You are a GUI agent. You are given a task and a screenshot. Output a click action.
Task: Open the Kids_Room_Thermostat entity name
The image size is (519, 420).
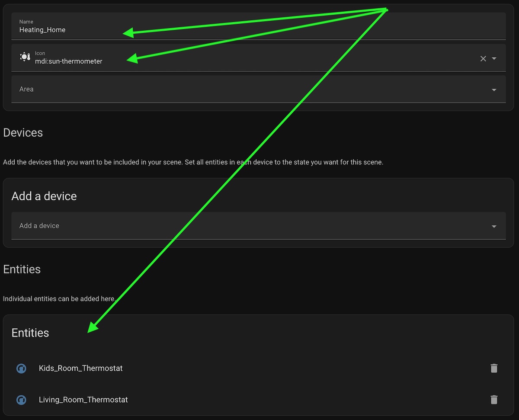click(81, 369)
